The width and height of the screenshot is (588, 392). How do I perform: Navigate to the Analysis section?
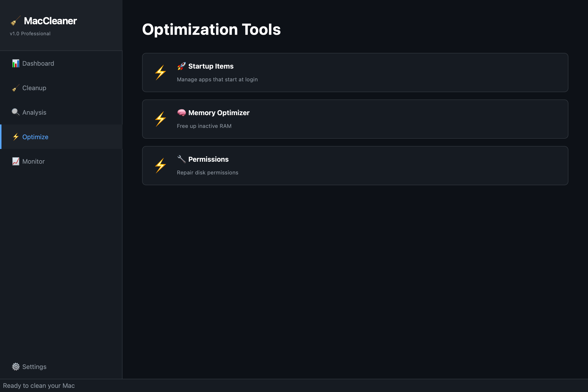(x=34, y=112)
